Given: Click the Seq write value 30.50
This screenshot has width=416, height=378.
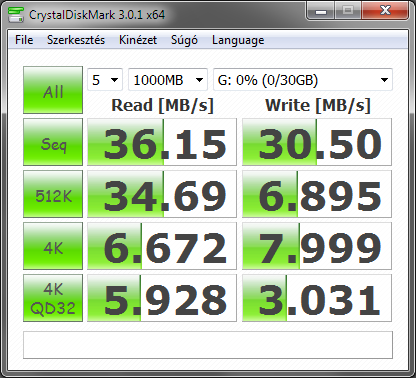Looking at the screenshot, I should pos(317,142).
